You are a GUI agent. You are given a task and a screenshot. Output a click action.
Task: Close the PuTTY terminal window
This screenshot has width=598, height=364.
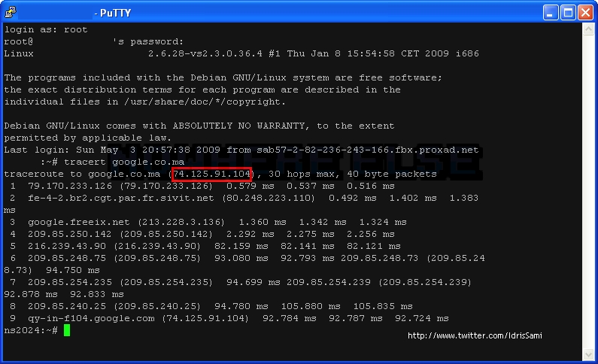585,13
